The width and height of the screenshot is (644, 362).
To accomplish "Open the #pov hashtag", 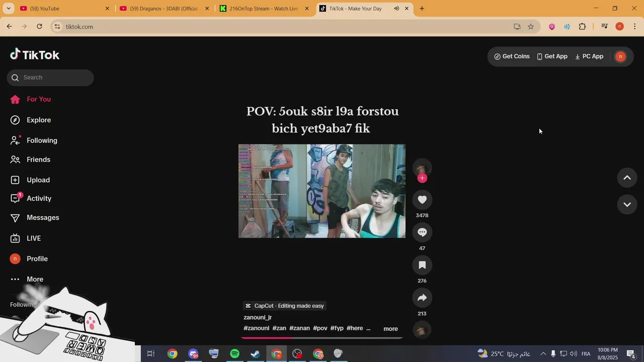I will [320, 328].
